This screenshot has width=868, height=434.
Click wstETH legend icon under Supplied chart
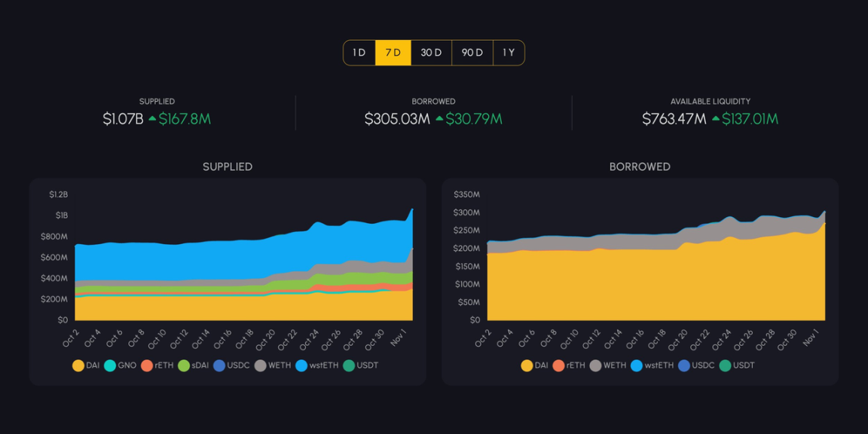tap(301, 365)
